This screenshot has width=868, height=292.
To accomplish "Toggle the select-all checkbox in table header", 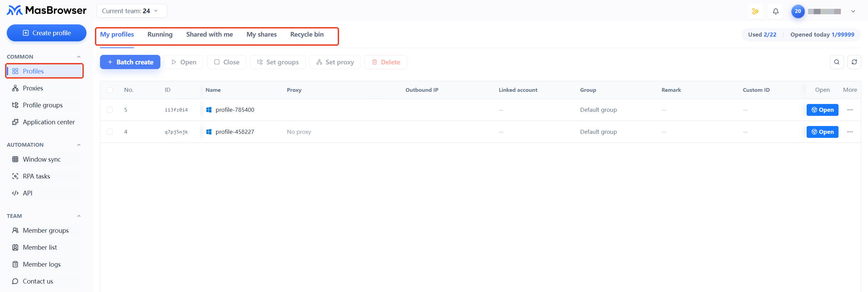I will (110, 90).
